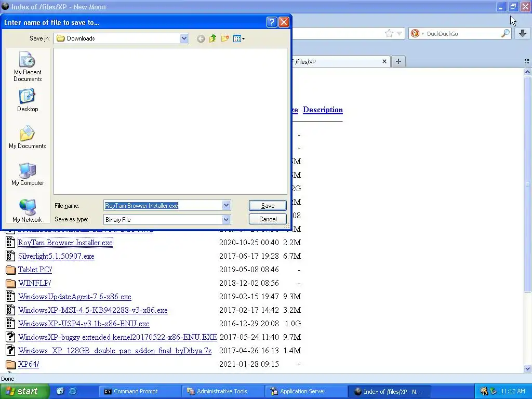Close the save dialog with the X
Screen dimensions: 532x399
(x=284, y=22)
